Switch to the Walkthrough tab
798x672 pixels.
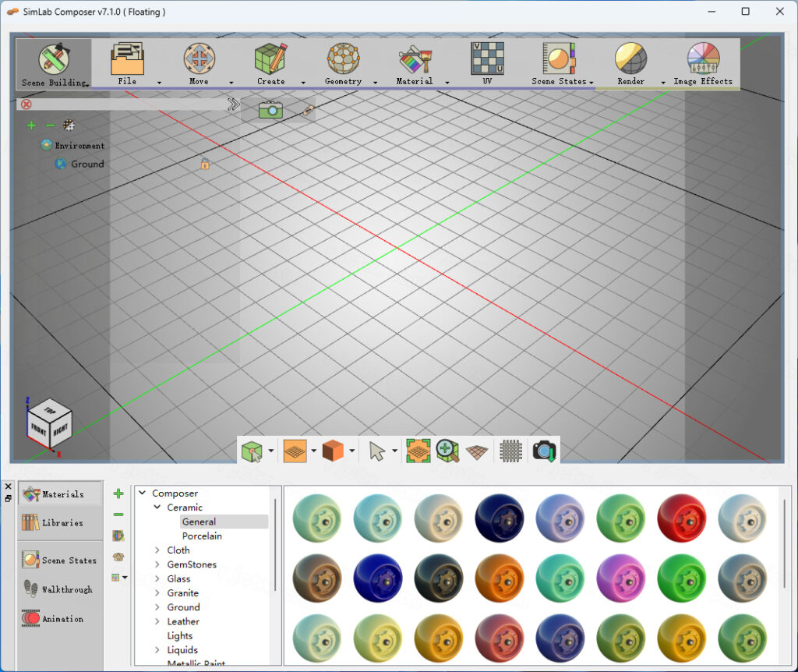[60, 589]
